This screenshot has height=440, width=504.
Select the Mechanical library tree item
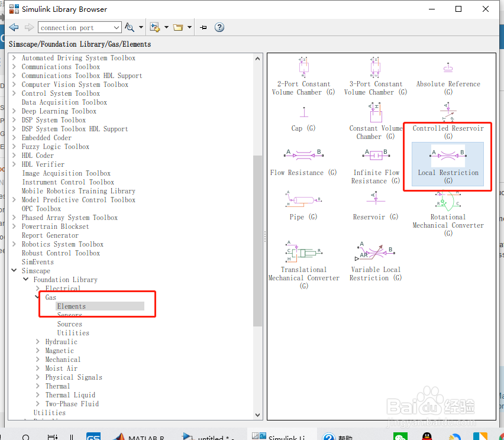click(63, 360)
